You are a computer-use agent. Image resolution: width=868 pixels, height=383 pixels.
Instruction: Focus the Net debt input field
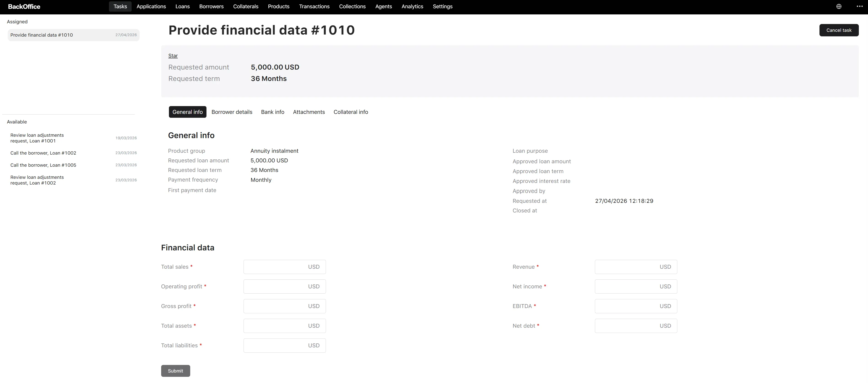[636, 326]
